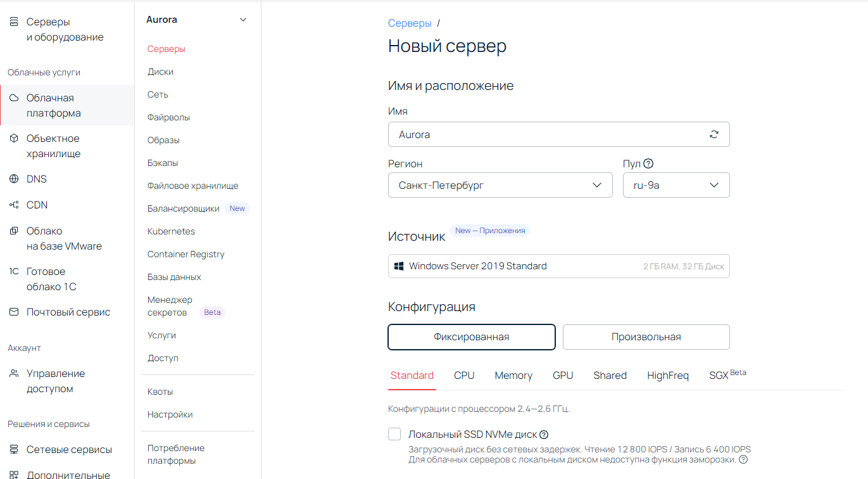Select the Произвольная configuration option
The height and width of the screenshot is (479, 868).
(646, 336)
